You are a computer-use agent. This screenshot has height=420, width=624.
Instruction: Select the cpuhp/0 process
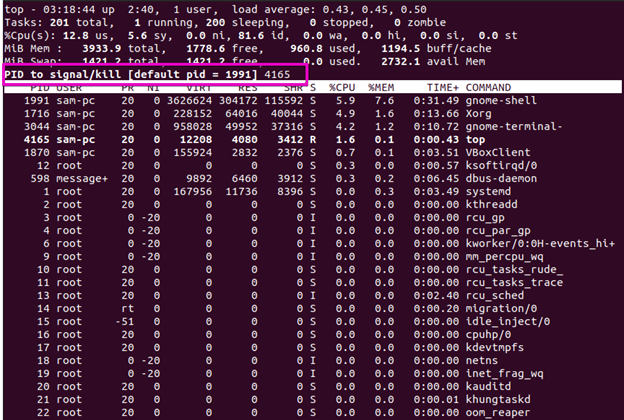click(312, 335)
